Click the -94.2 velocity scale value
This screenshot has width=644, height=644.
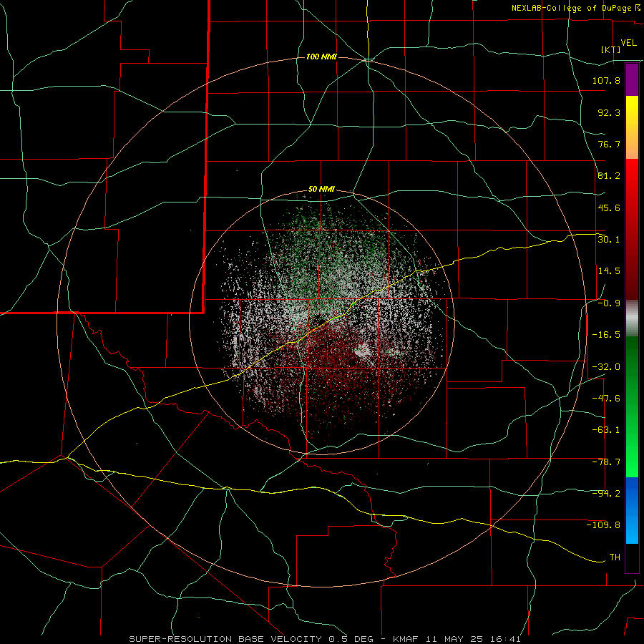(606, 494)
